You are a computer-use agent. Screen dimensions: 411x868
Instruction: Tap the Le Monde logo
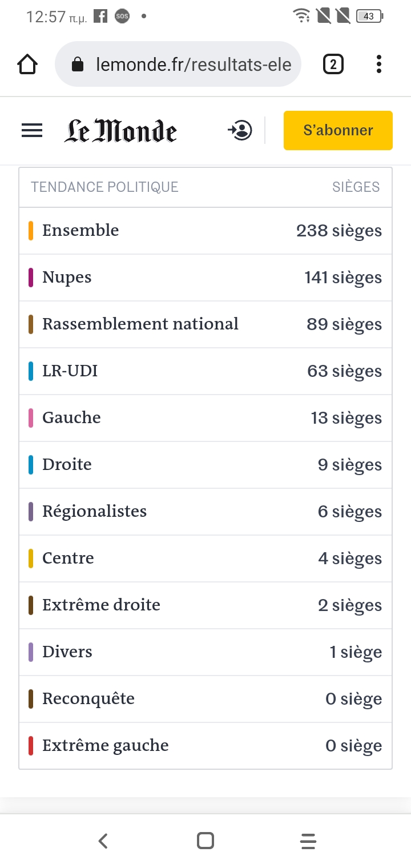(120, 131)
